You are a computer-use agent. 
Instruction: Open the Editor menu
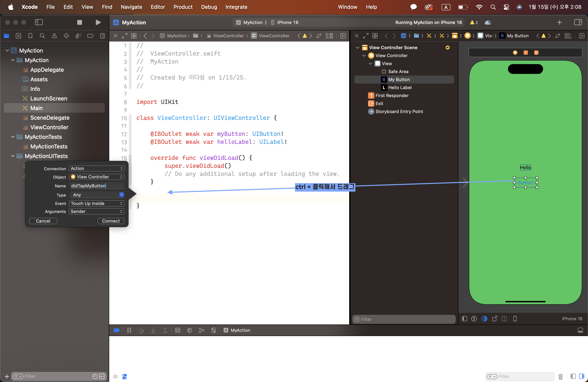tap(158, 7)
